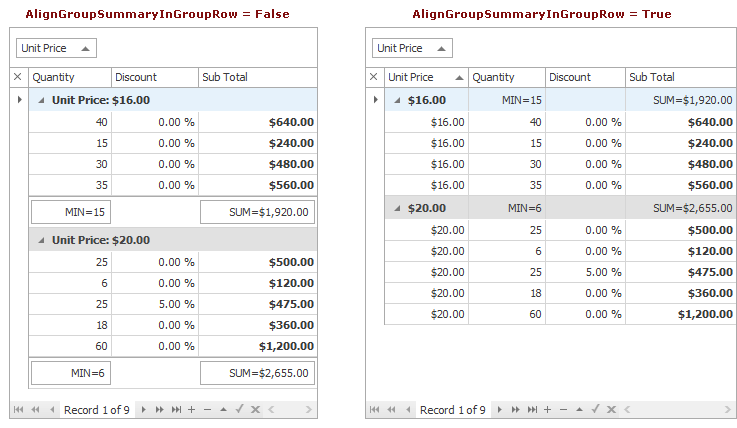Click Next record arrow in True grid navigator
This screenshot has height=428, width=737.
pyautogui.click(x=500, y=410)
